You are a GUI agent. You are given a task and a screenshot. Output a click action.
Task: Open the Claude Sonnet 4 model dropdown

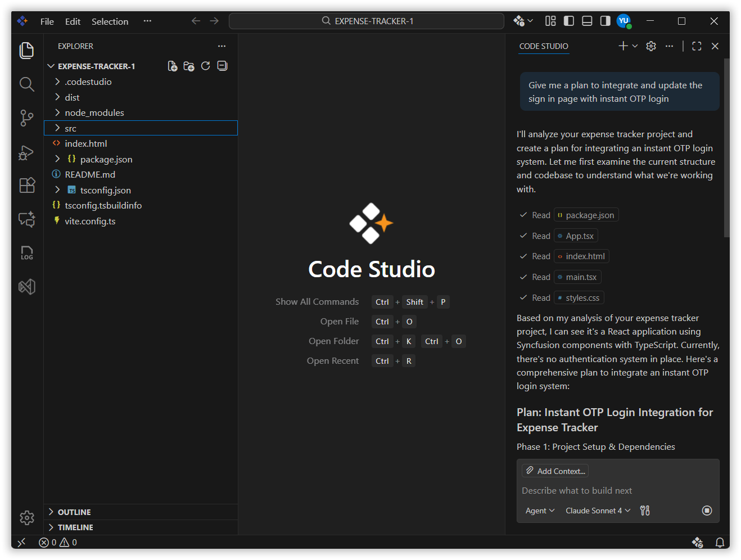point(598,511)
